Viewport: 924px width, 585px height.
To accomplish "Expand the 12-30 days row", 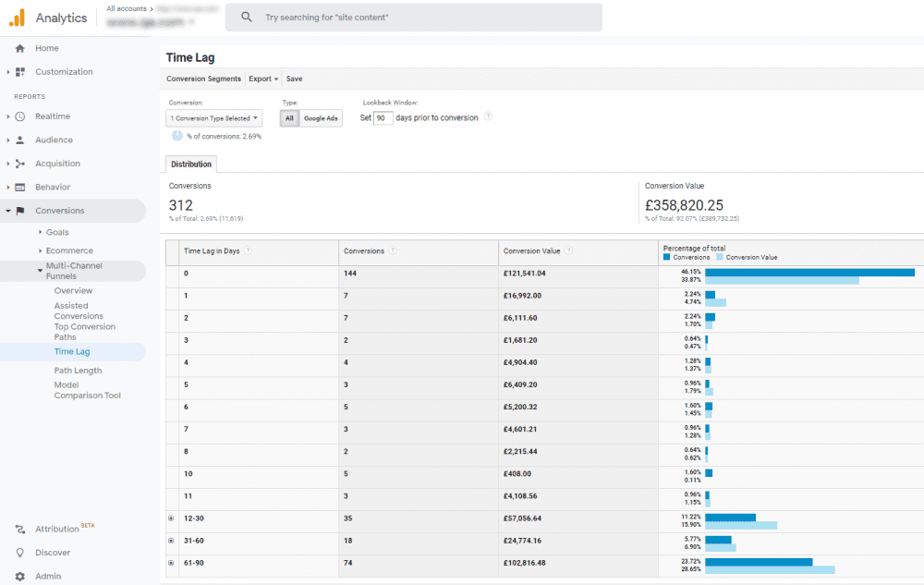I will tap(171, 518).
